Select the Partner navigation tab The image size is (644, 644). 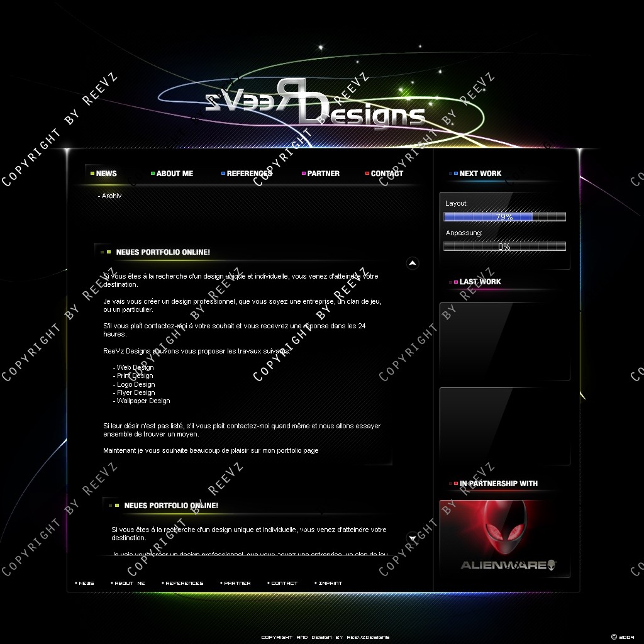[323, 174]
